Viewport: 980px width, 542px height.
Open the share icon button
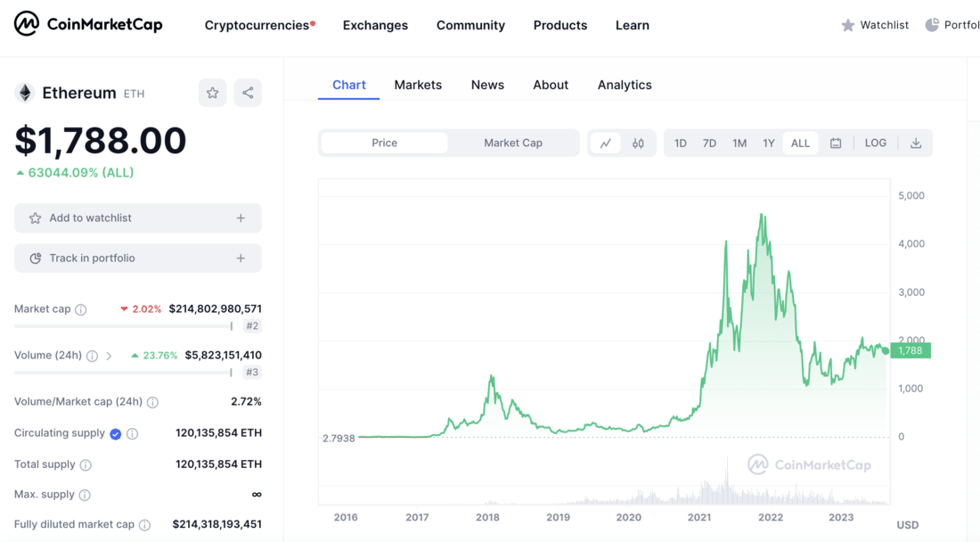click(x=248, y=93)
